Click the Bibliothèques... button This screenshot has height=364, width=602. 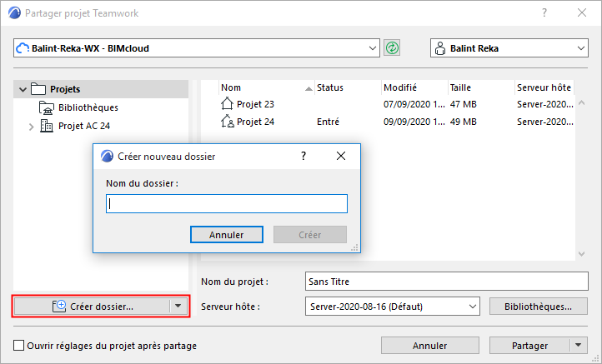coord(539,307)
